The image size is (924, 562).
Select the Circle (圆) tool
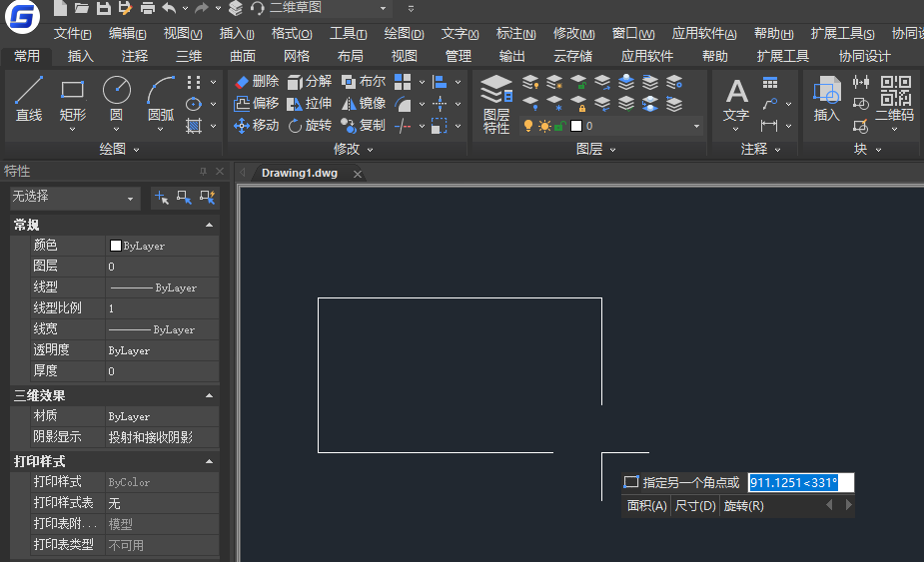(116, 99)
